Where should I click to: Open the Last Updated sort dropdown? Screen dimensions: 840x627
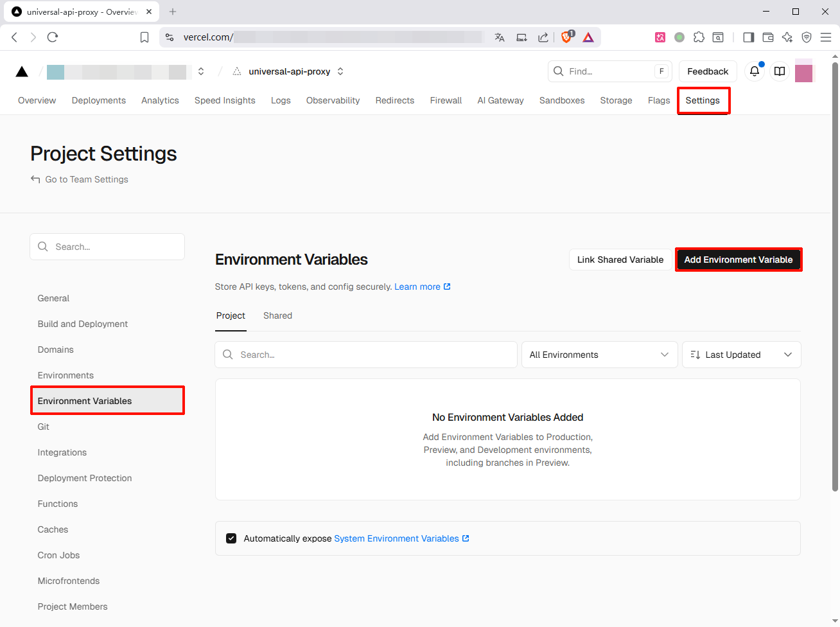(x=741, y=355)
